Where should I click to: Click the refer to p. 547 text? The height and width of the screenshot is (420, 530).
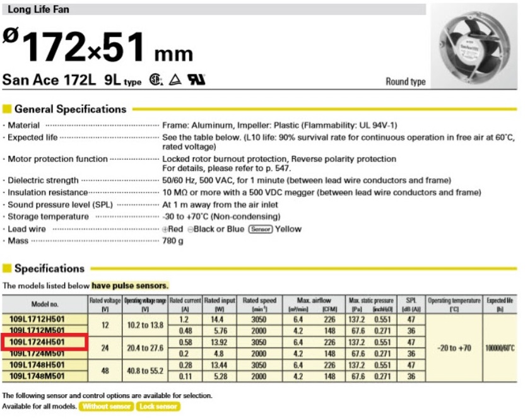259,168
